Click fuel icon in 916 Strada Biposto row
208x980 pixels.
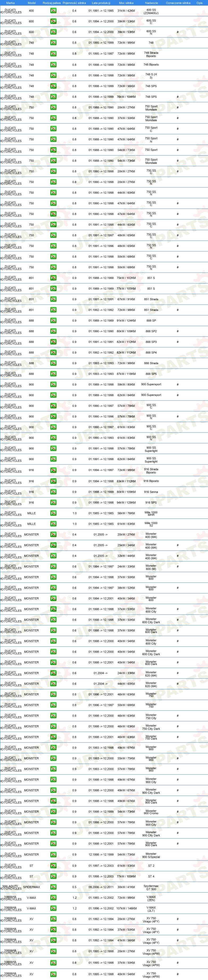tap(53, 470)
